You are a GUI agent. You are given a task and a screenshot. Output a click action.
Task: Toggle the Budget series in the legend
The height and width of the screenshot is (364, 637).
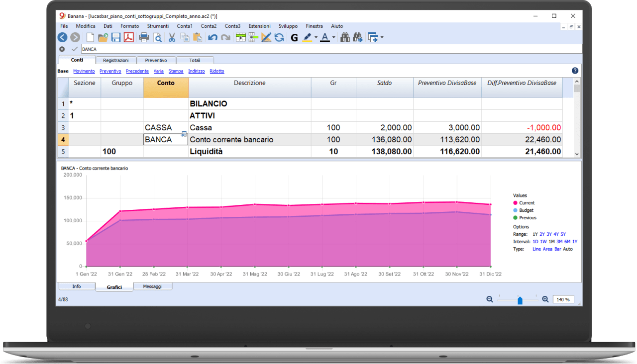(x=523, y=210)
